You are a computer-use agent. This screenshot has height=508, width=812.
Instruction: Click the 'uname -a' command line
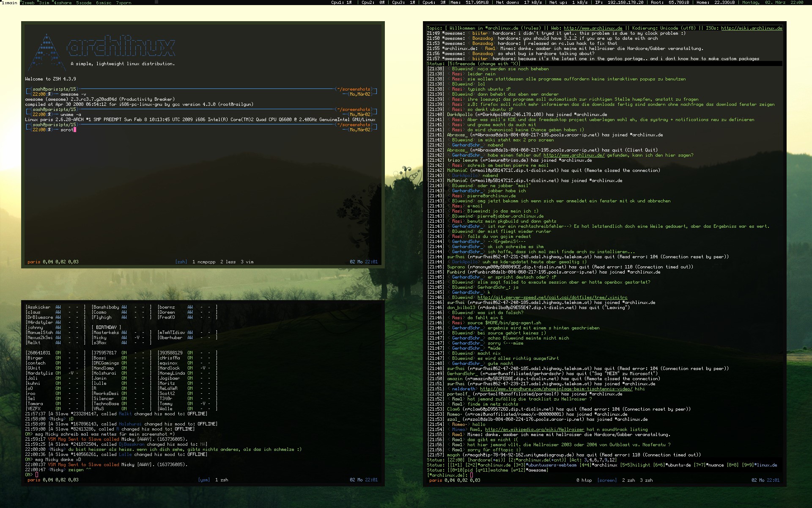pos(71,114)
